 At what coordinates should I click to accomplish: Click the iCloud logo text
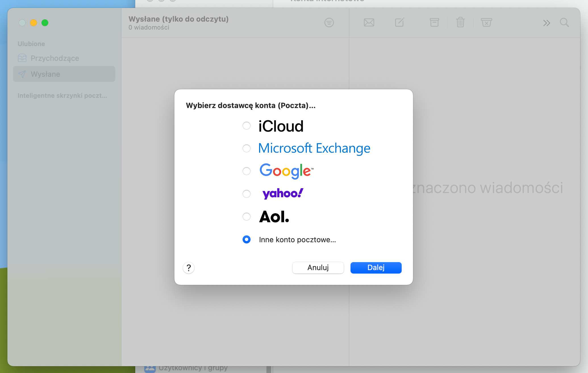point(281,126)
